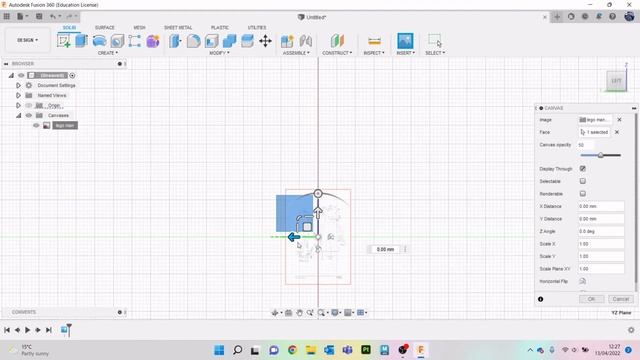Click the Insert image icon
The height and width of the screenshot is (360, 640).
click(405, 41)
